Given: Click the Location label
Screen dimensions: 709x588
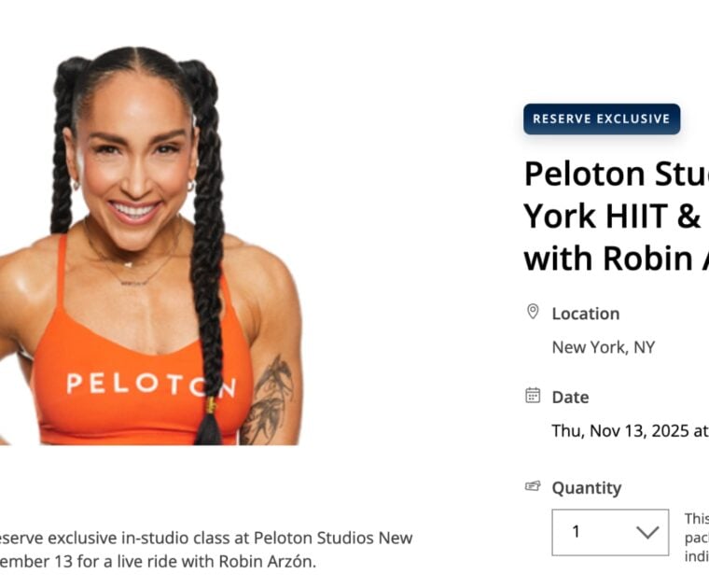Looking at the screenshot, I should coord(586,314).
